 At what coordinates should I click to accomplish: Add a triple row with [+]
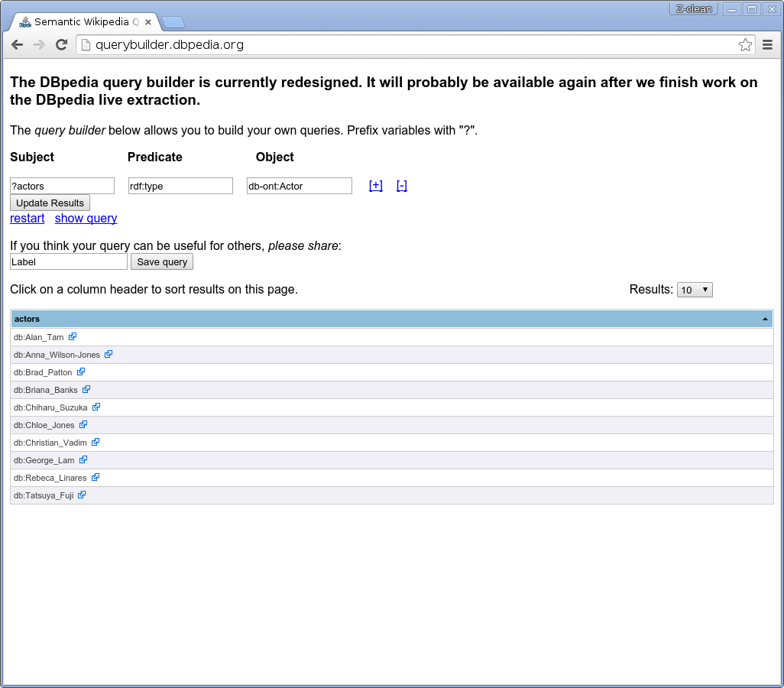[375, 186]
